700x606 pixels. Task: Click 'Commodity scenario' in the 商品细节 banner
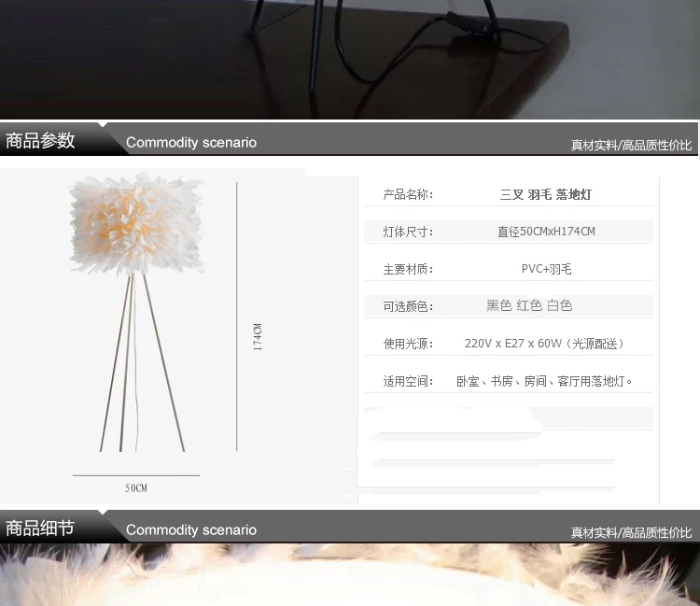pyautogui.click(x=191, y=529)
